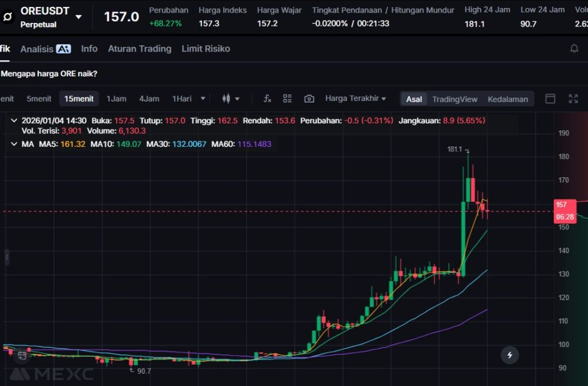Screen dimensions: 588x386
Task: Open the indicators (fx) menu
Action: [267, 99]
